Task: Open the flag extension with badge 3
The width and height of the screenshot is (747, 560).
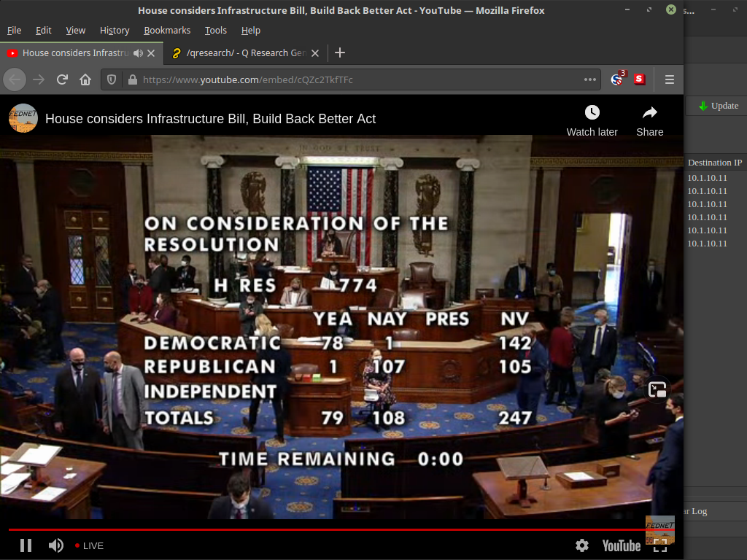Action: coord(617,79)
